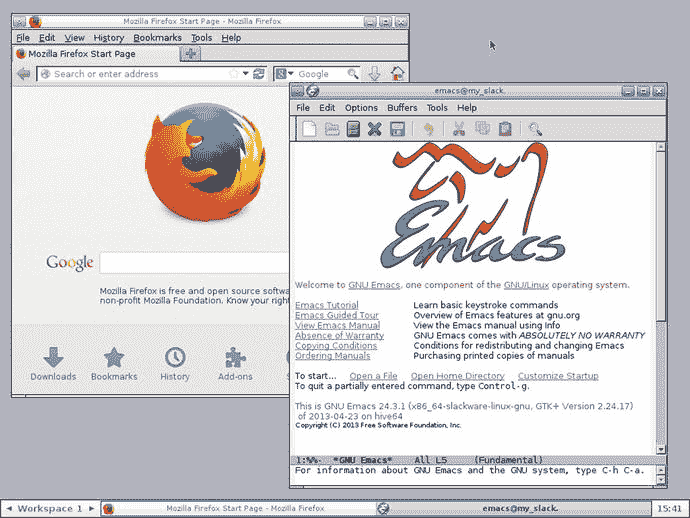
Task: Click the Emacs Paste clipboard icon
Action: tap(505, 129)
